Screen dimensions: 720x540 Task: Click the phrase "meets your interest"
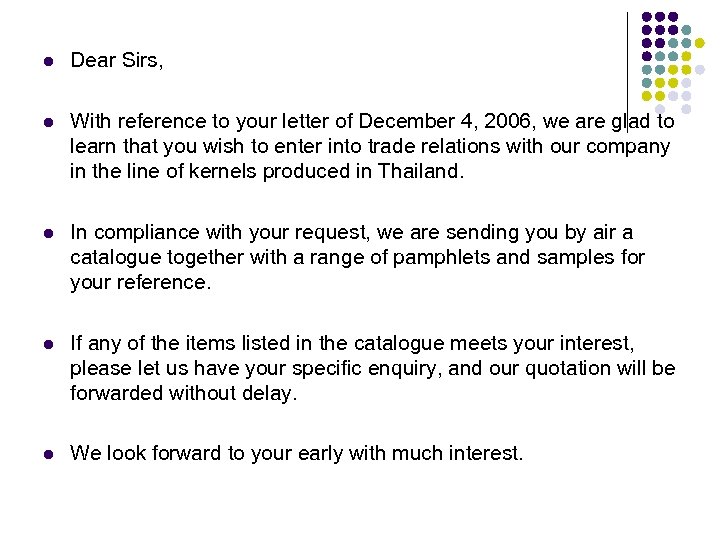(539, 344)
